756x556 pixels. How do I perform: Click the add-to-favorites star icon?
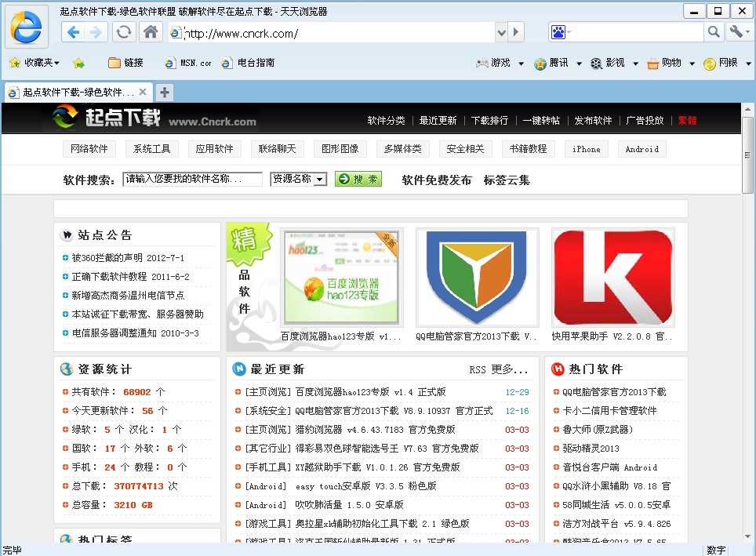point(78,63)
